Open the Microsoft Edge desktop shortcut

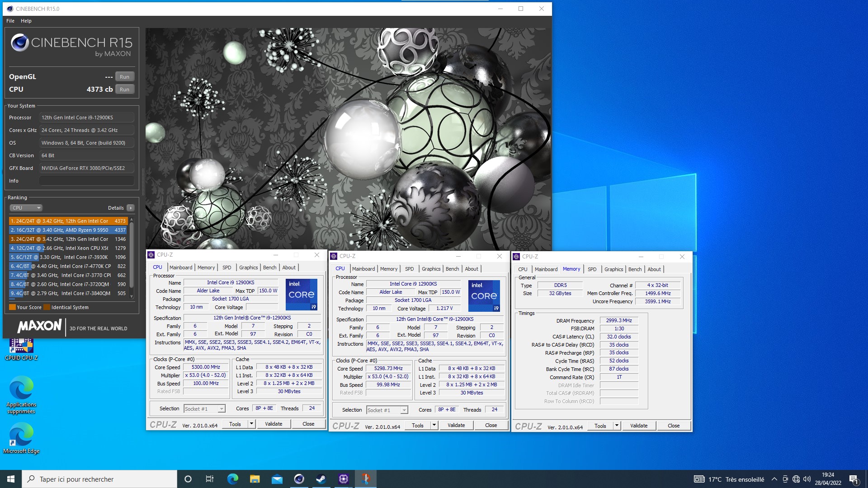click(x=21, y=438)
